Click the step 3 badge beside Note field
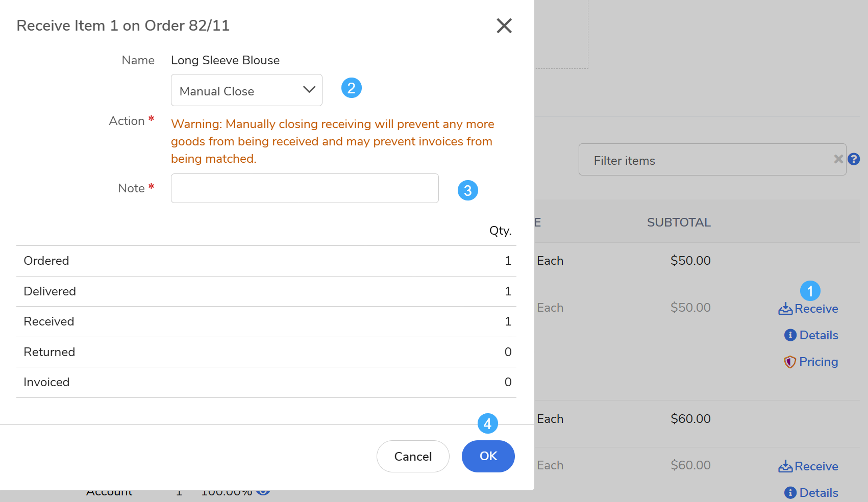 pyautogui.click(x=467, y=190)
